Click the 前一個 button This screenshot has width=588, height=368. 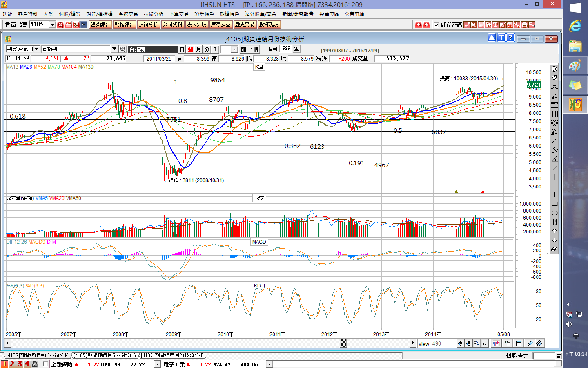click(x=249, y=49)
